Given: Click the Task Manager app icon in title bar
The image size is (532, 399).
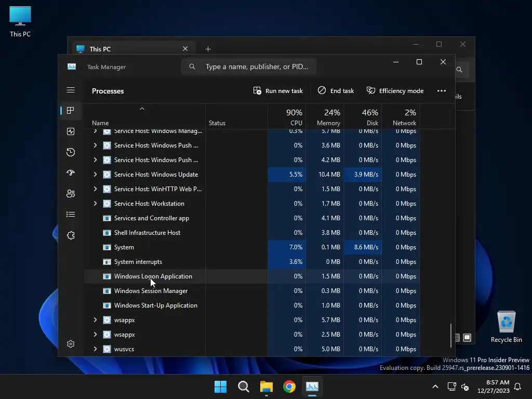Looking at the screenshot, I should 72,66.
